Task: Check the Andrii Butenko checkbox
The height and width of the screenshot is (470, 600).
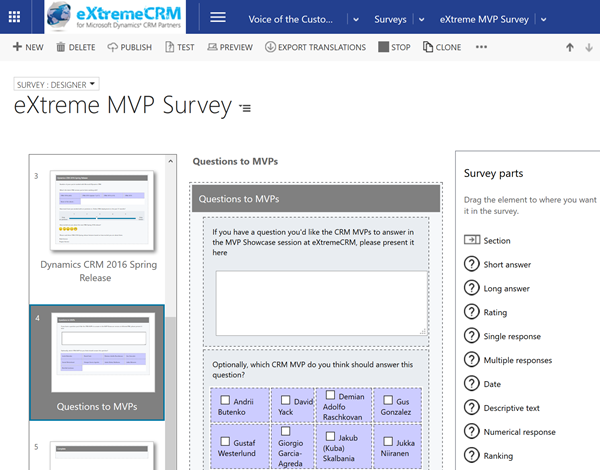Action: 225,400
